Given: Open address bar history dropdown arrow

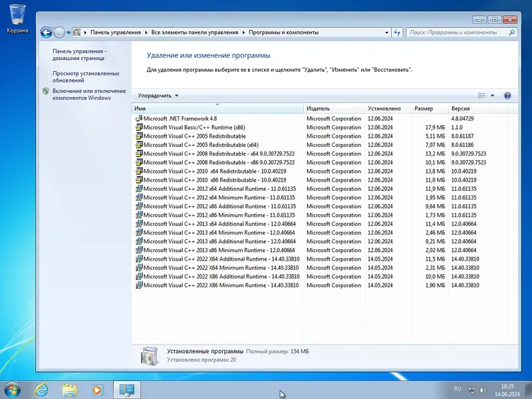Looking at the screenshot, I should 386,33.
